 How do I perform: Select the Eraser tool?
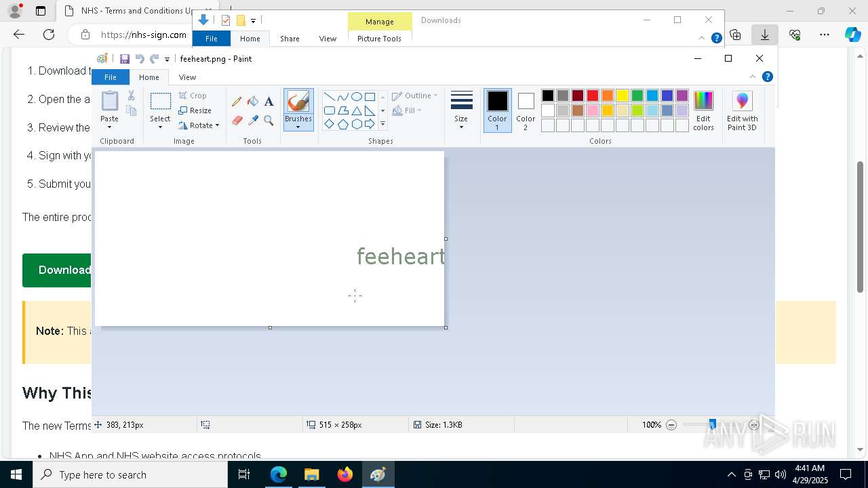point(237,121)
